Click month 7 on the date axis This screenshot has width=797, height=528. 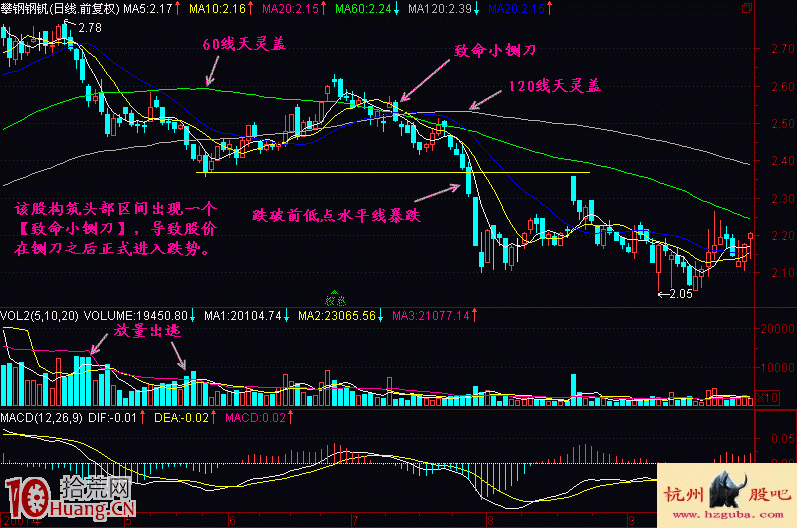[355, 521]
